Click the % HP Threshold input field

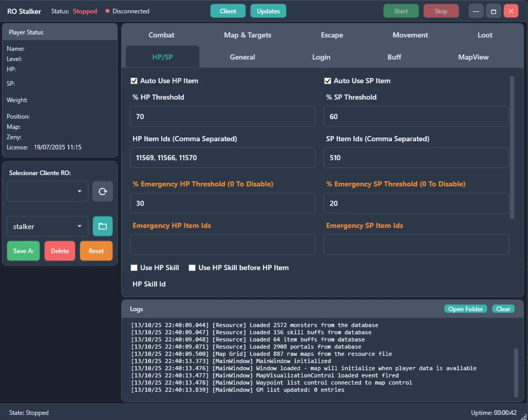coord(222,117)
